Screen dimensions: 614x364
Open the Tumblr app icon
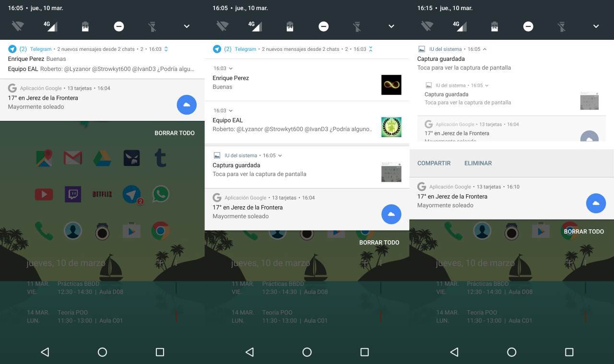click(161, 158)
